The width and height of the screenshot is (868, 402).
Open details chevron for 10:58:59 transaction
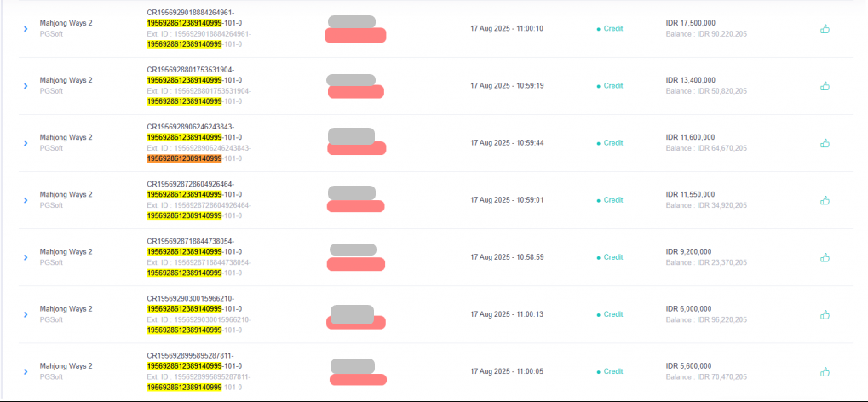click(x=26, y=257)
